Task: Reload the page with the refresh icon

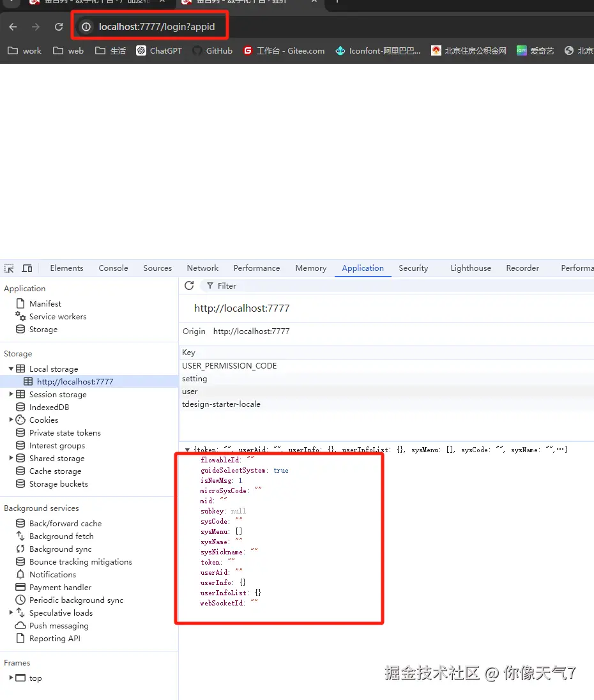Action: tap(59, 27)
